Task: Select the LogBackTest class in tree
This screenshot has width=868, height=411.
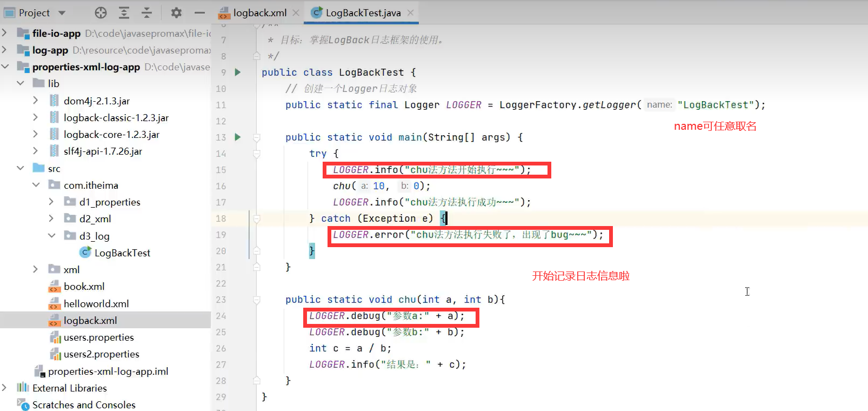Action: tap(122, 253)
